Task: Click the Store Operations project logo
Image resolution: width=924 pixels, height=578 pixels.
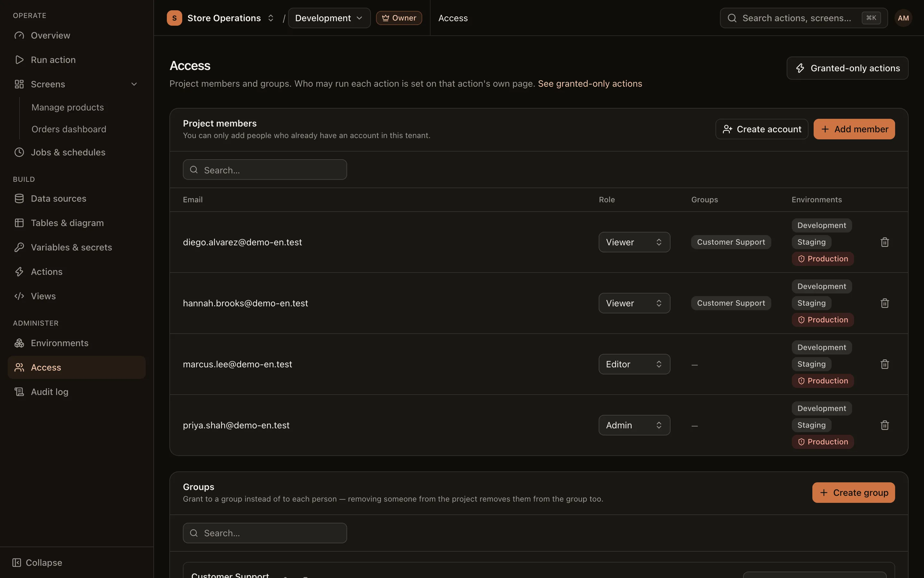Action: pos(174,18)
